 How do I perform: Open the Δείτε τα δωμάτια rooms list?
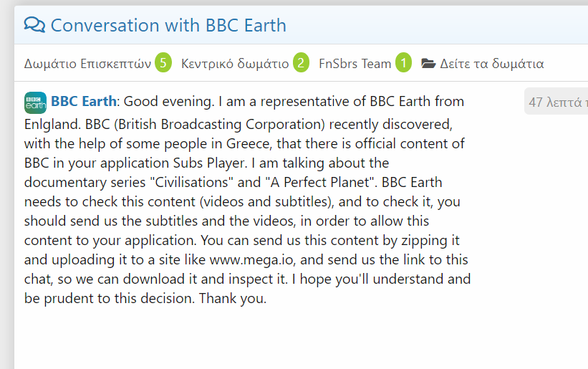[491, 64]
